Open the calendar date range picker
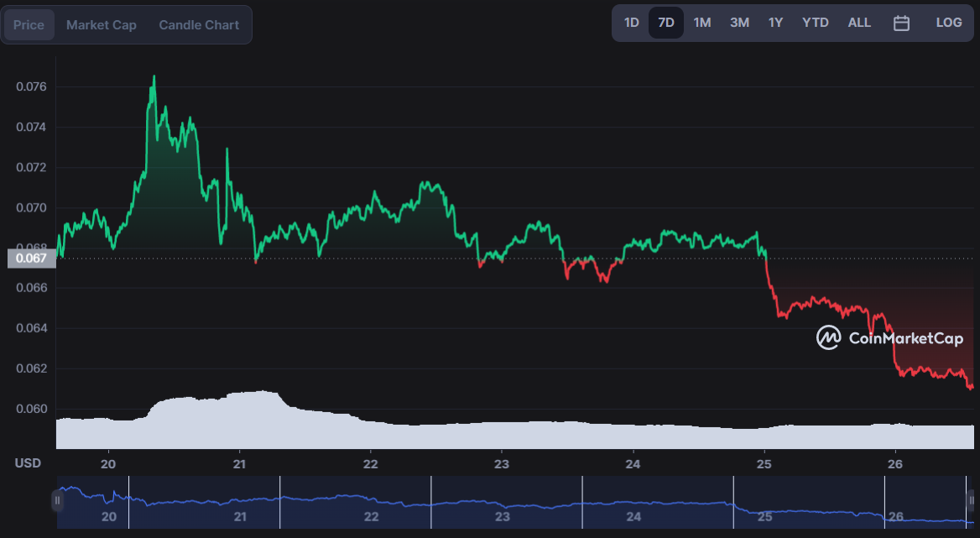Viewport: 980px width, 538px height. point(900,24)
